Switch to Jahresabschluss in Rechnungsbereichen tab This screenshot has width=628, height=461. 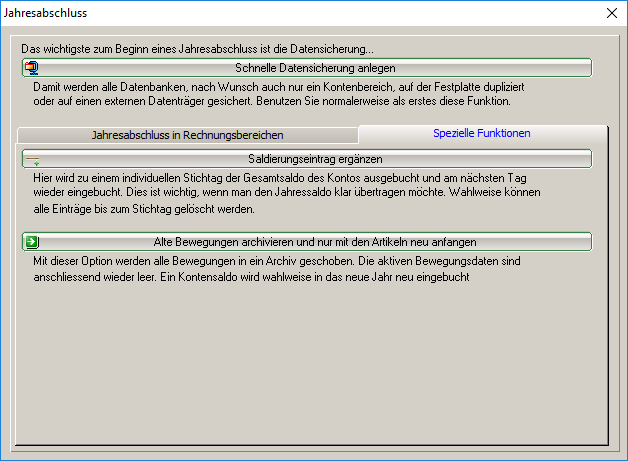[x=187, y=135]
